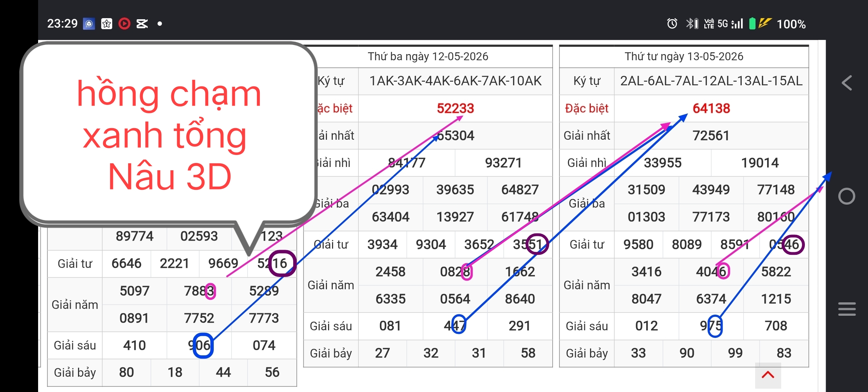Select sixth prize number 012

646,326
